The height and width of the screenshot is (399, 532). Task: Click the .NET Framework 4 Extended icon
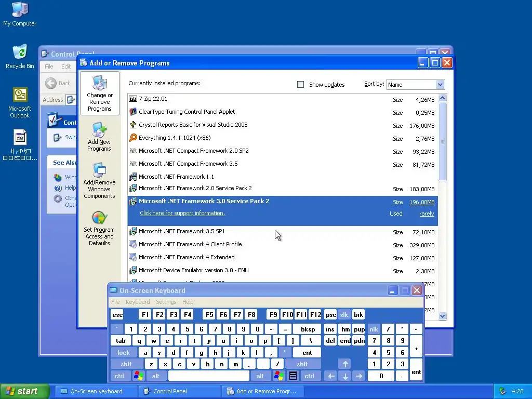click(x=133, y=257)
